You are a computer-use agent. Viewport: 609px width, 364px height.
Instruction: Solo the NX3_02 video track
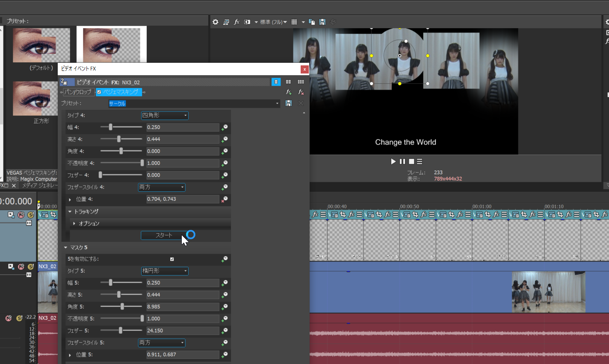tap(31, 267)
